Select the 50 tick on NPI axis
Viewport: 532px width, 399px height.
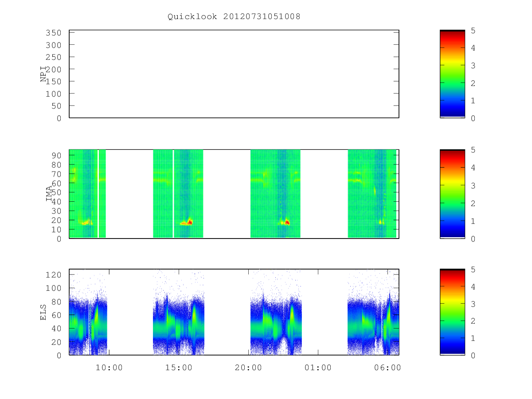[57, 106]
